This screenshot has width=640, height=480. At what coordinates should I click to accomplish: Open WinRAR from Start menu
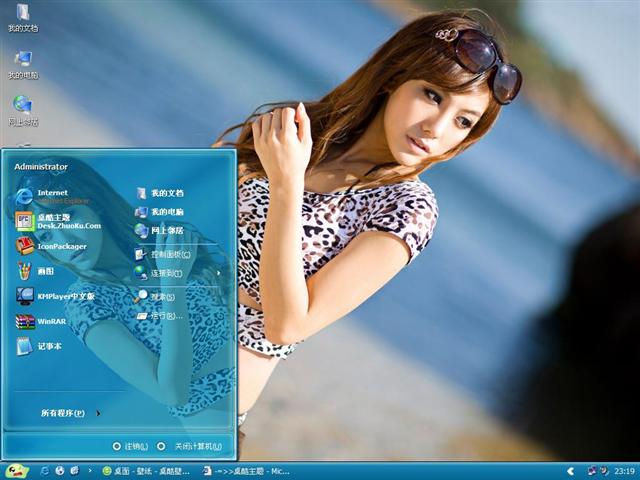coord(41,321)
